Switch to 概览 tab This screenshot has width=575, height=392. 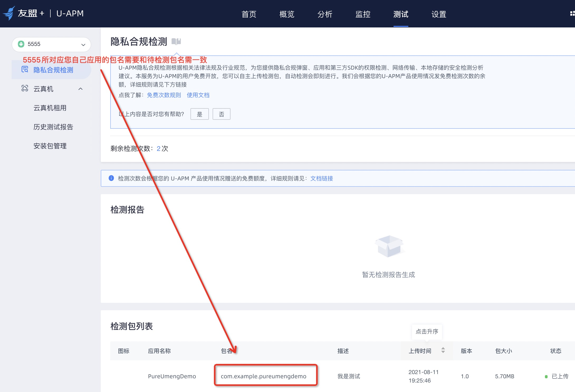[x=287, y=14]
